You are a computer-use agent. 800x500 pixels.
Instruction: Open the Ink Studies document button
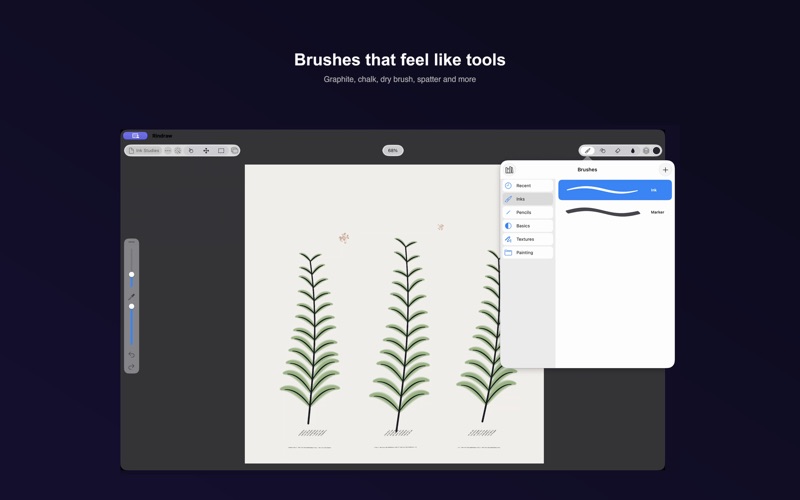144,151
